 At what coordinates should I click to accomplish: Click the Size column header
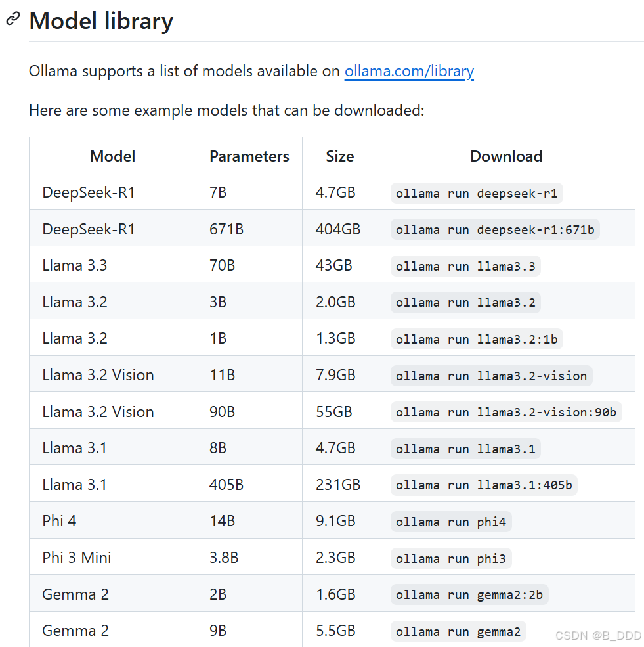click(340, 156)
